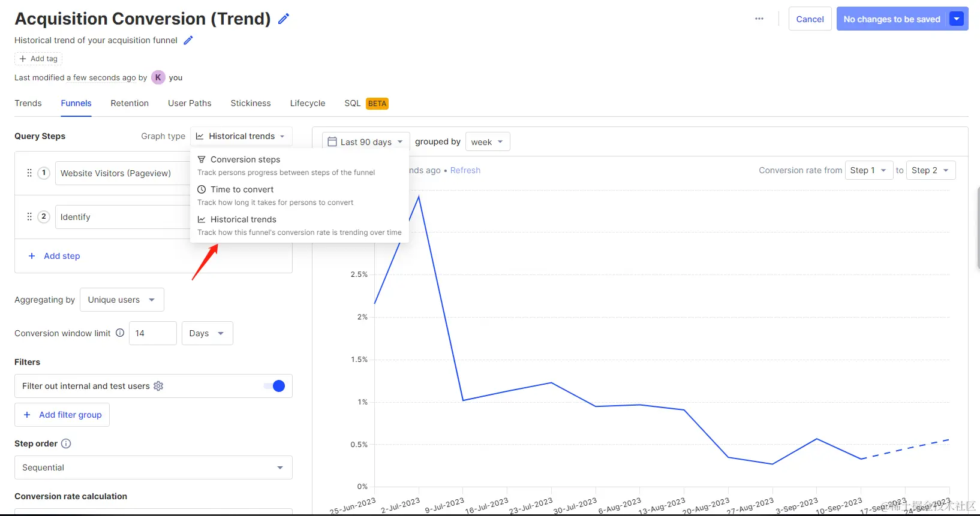Viewport: 980px width, 516px height.
Task: Open the Retention tab
Action: point(130,103)
